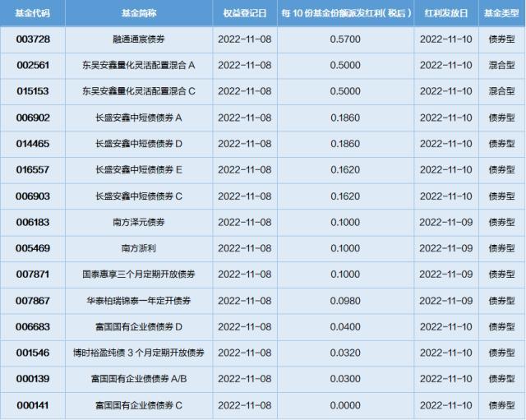Select fund name 富国国有企业债债券 A/B

(139, 379)
